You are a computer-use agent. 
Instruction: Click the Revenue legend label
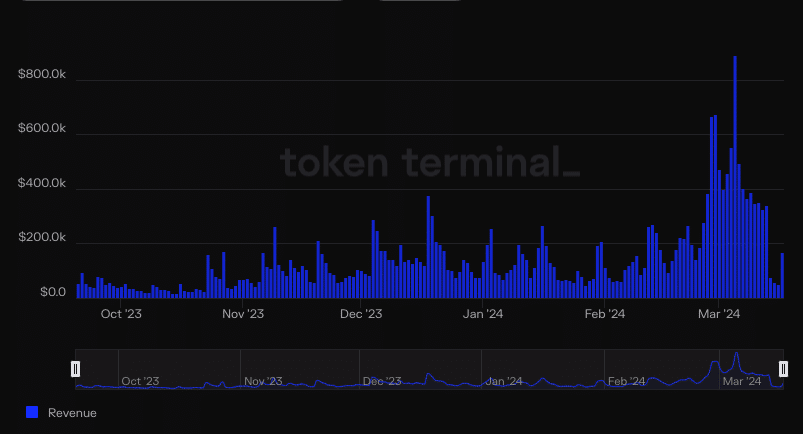pyautogui.click(x=72, y=412)
